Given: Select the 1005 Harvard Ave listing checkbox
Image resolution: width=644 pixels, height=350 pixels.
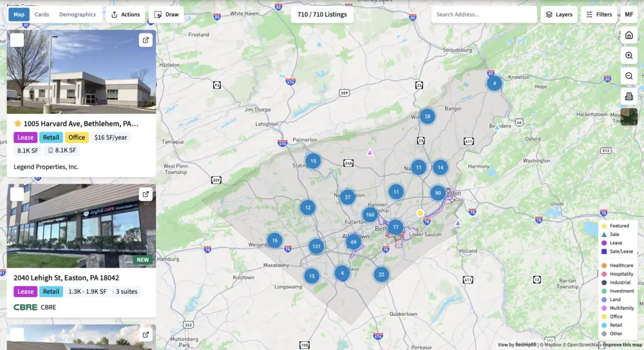Looking at the screenshot, I should [x=17, y=40].
